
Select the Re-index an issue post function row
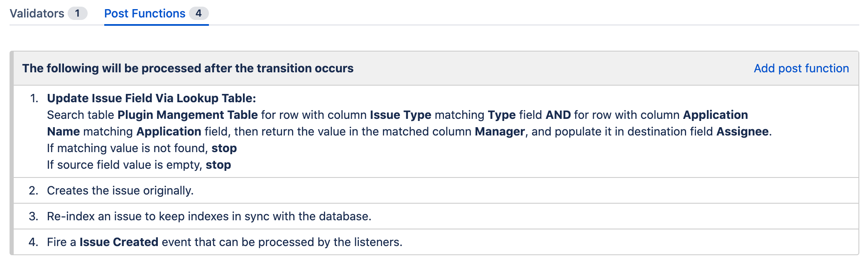click(209, 216)
